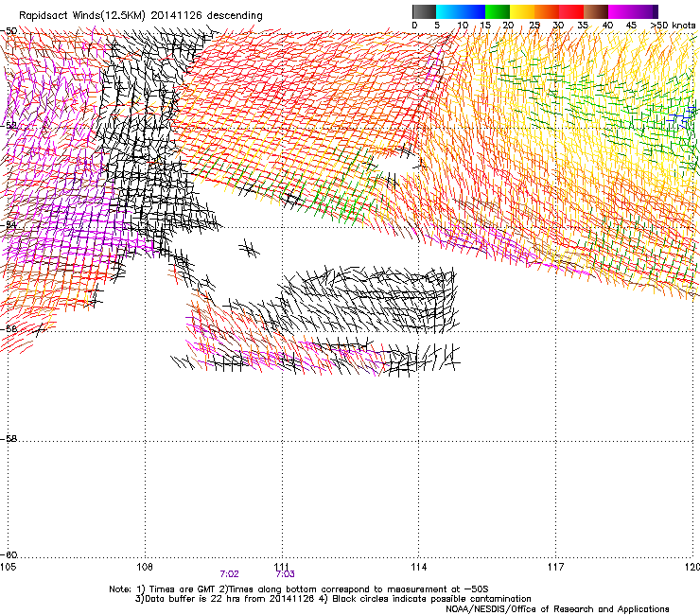Click the latitude label '-60'

(x=9, y=554)
